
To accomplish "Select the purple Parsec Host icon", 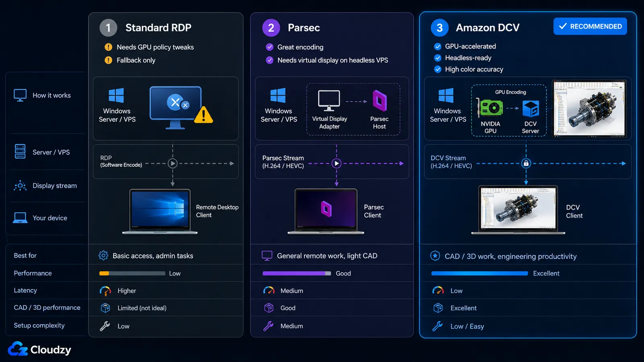I will tap(380, 101).
